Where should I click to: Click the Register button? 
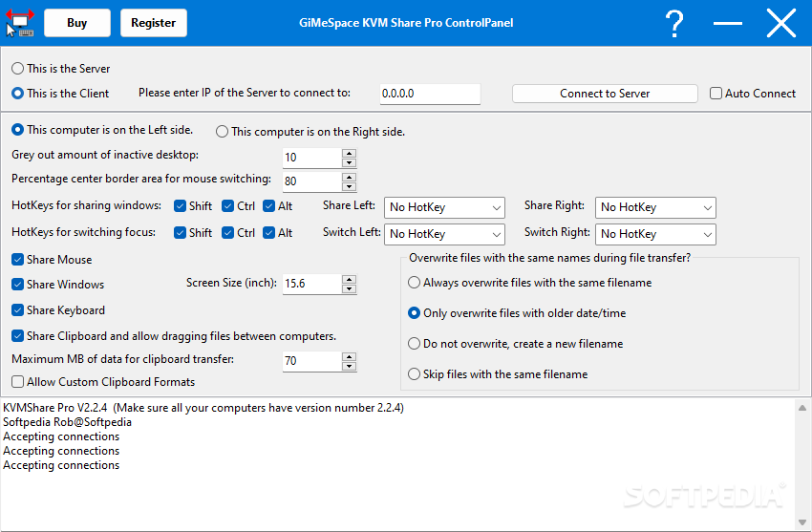point(153,23)
